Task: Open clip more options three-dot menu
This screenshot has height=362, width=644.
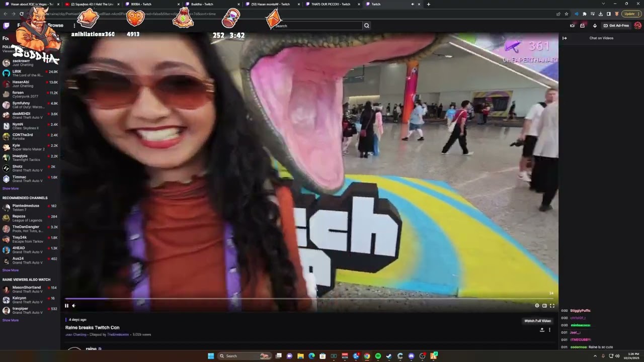Action: pyautogui.click(x=549, y=330)
